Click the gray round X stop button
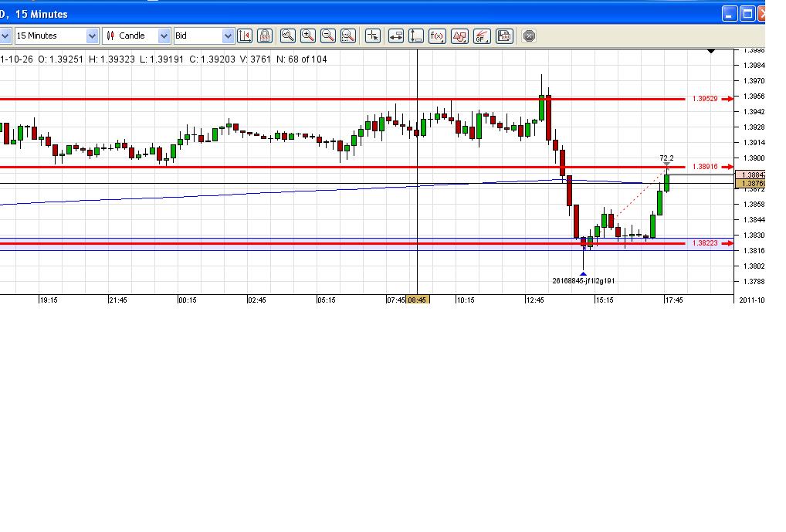Viewport: 786px width, 532px height. [529, 36]
